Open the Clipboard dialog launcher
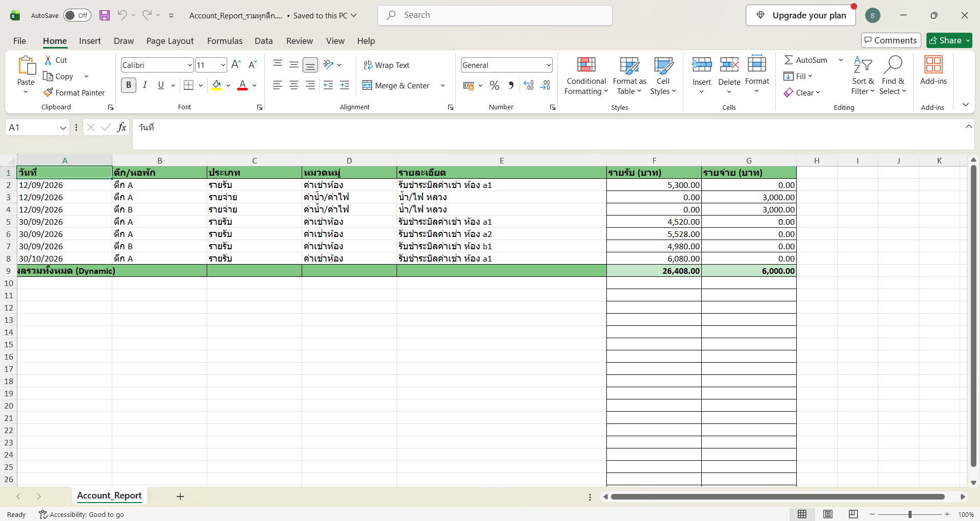 111,107
